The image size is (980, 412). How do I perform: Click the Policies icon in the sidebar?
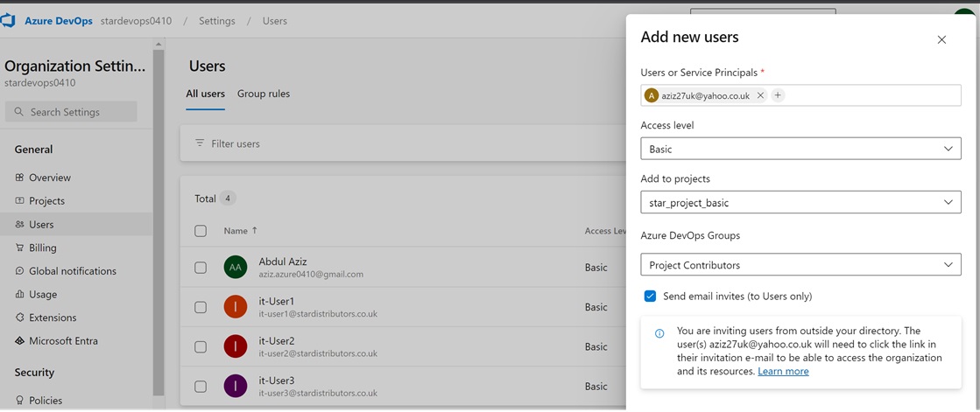19,400
